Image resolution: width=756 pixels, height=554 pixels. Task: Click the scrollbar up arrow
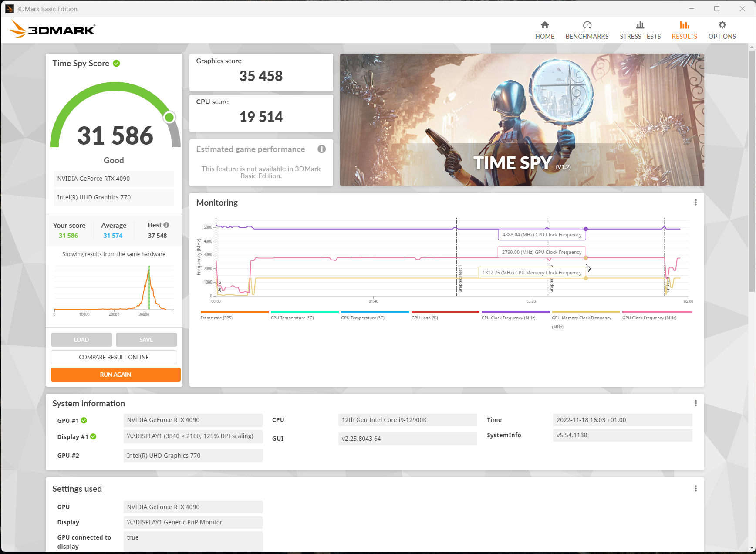pyautogui.click(x=752, y=47)
